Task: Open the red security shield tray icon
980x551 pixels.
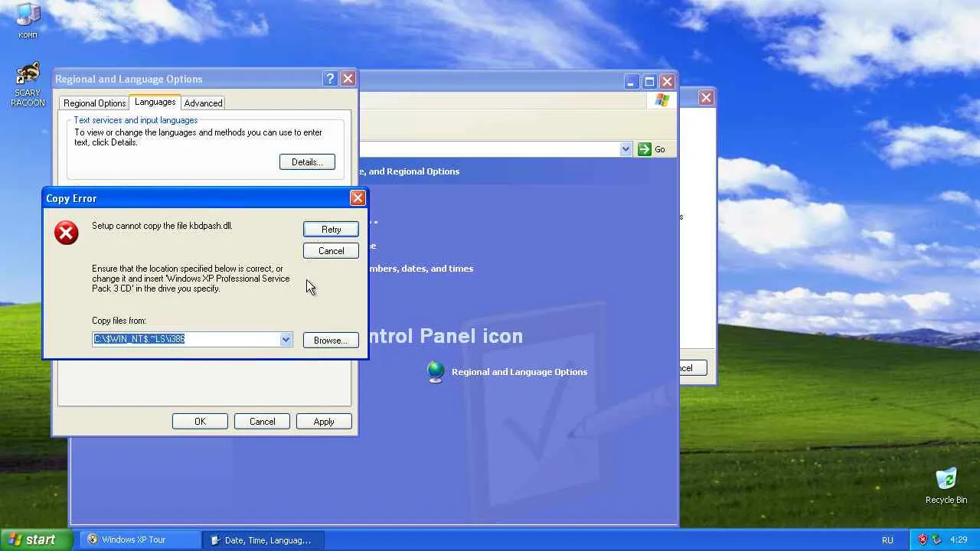Action: point(923,540)
